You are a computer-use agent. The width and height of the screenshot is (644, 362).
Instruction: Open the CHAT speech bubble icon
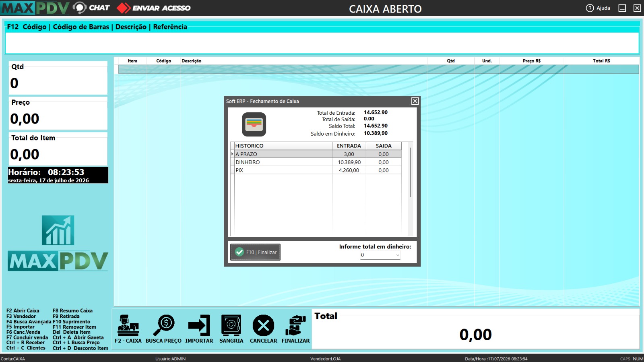pyautogui.click(x=80, y=8)
